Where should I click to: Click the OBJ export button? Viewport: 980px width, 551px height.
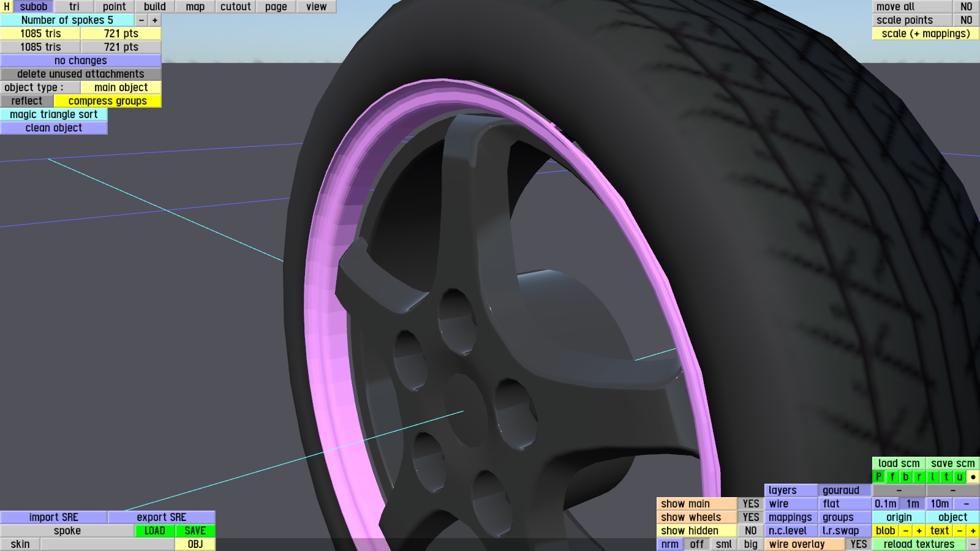[195, 544]
